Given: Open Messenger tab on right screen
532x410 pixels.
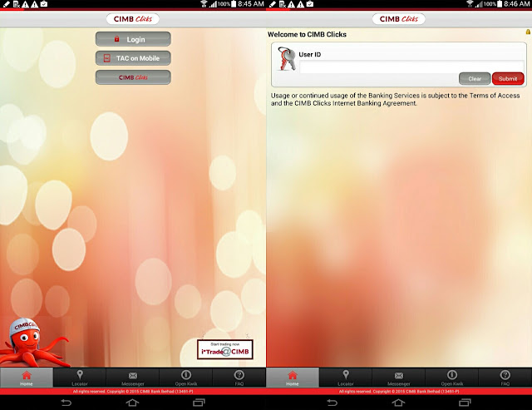Looking at the screenshot, I should pos(399,378).
